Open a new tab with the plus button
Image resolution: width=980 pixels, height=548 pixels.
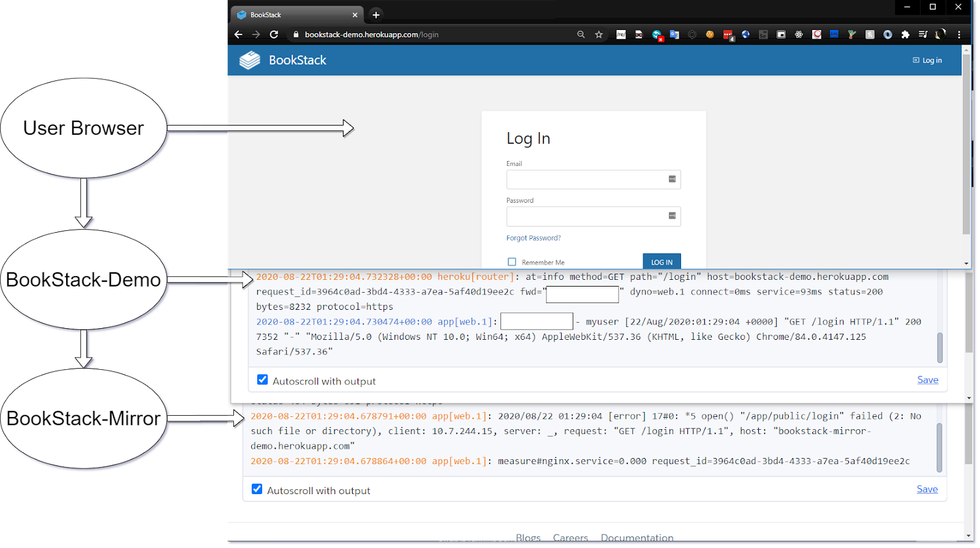[x=376, y=15]
